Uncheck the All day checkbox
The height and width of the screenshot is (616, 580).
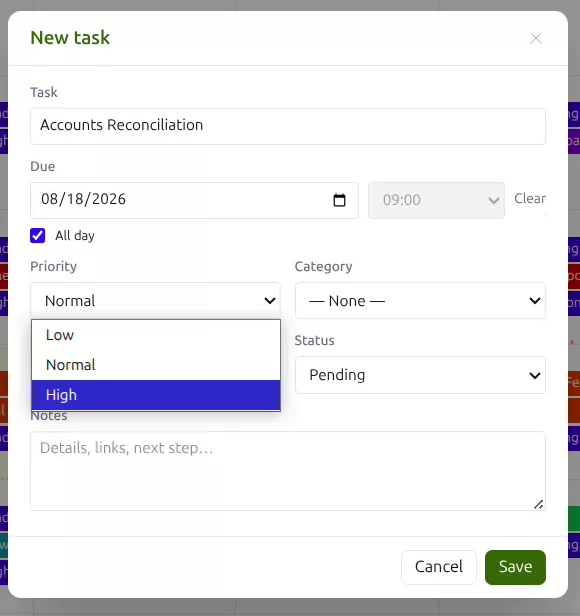(x=38, y=236)
